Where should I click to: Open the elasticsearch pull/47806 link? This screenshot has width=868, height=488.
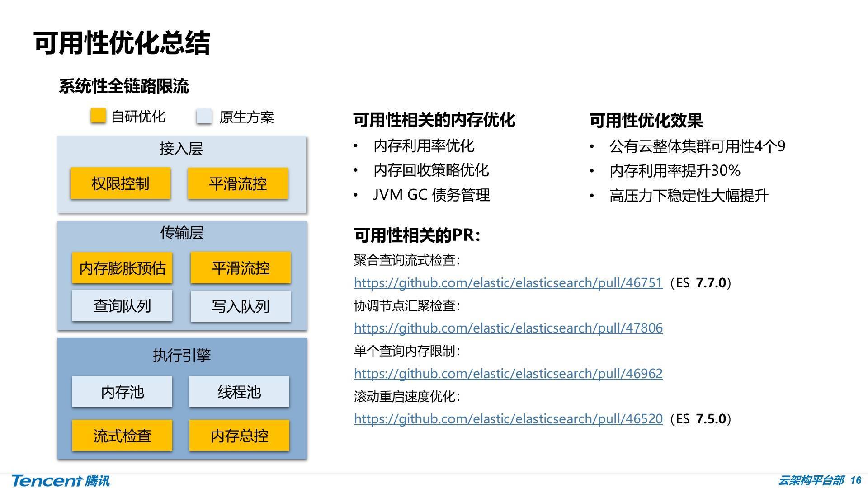click(x=508, y=328)
